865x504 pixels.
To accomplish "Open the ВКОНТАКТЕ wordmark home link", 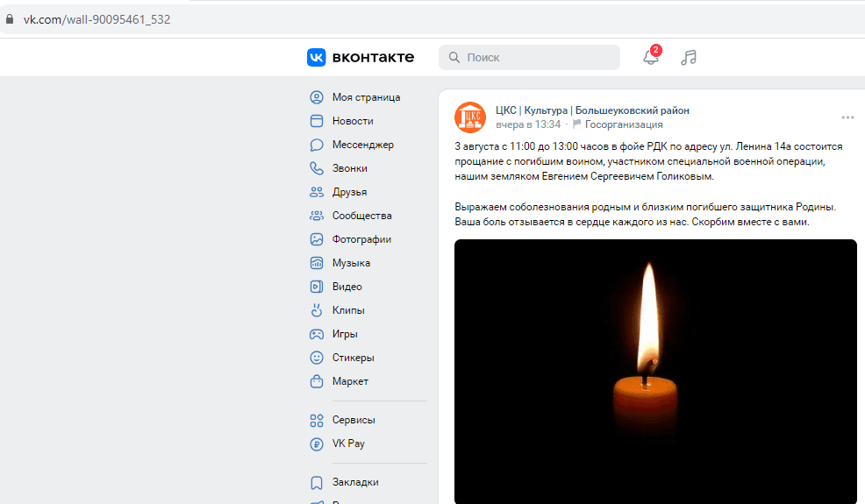I will point(373,57).
